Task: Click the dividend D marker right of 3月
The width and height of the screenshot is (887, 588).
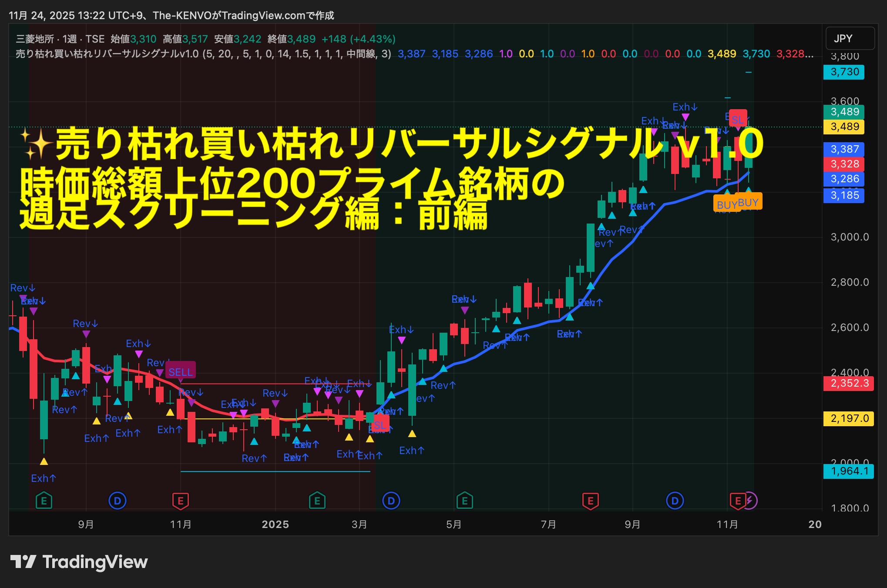Action: pyautogui.click(x=391, y=501)
